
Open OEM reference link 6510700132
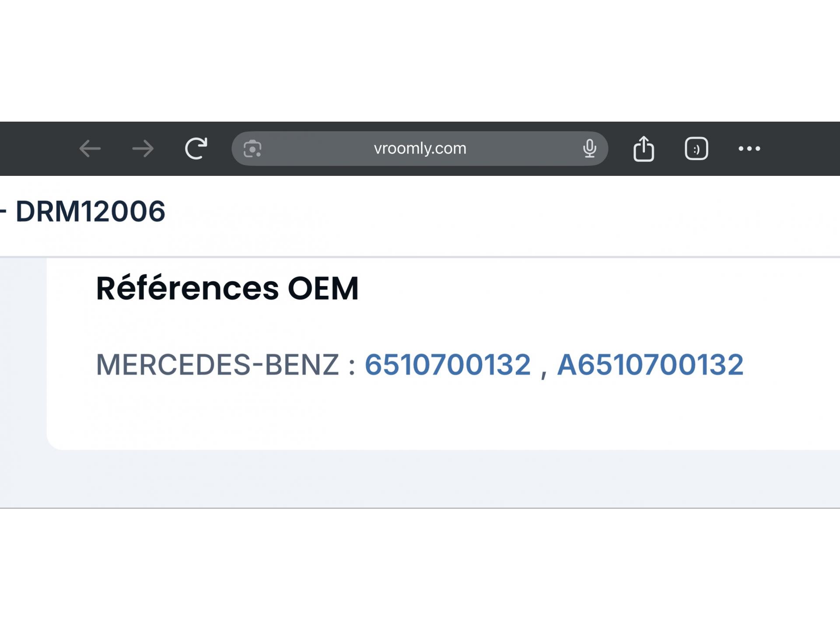pos(448,364)
